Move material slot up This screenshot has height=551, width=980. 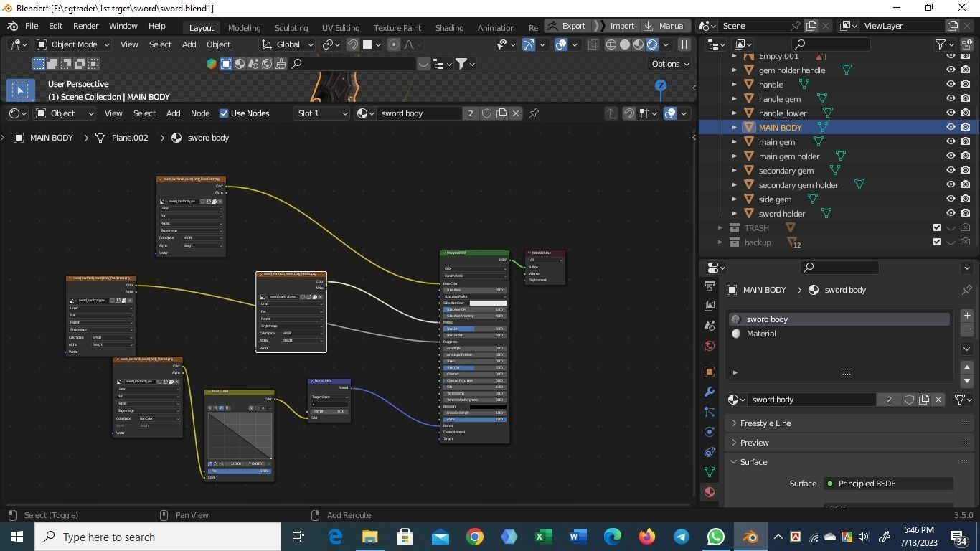(x=967, y=367)
